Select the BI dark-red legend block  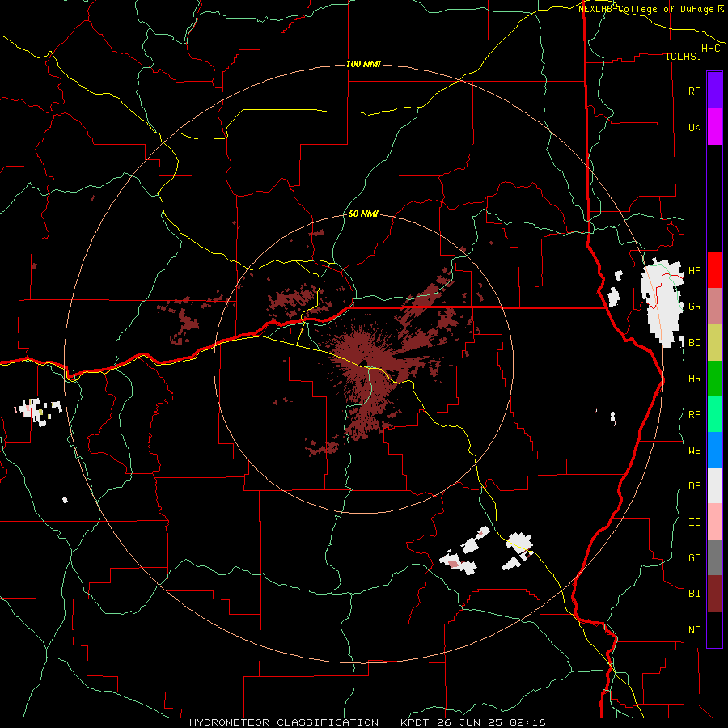(x=714, y=594)
